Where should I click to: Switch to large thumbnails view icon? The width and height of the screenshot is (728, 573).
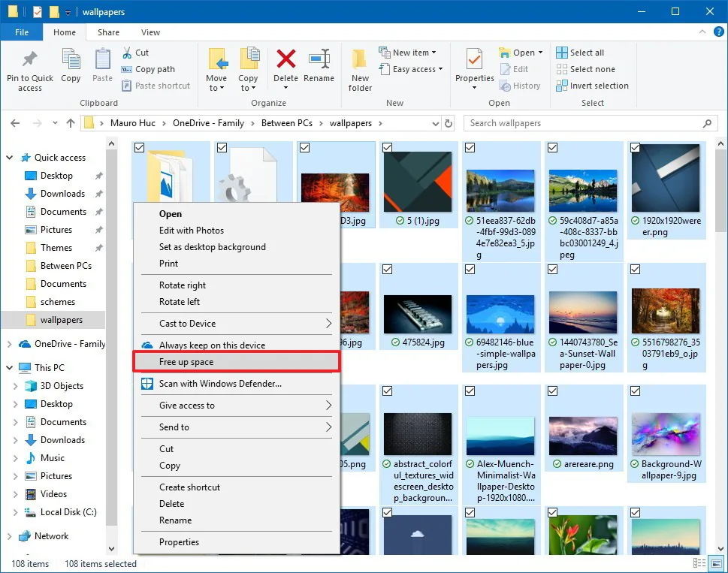(717, 563)
